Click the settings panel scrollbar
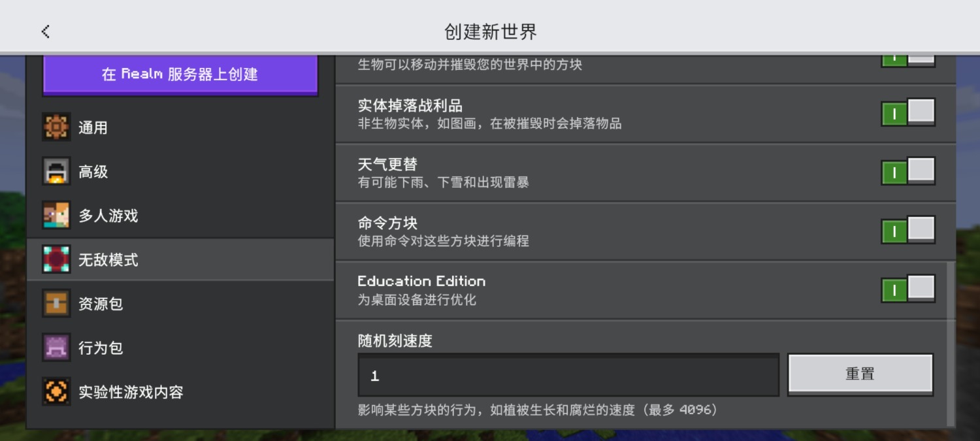The height and width of the screenshot is (441, 980). [x=951, y=343]
